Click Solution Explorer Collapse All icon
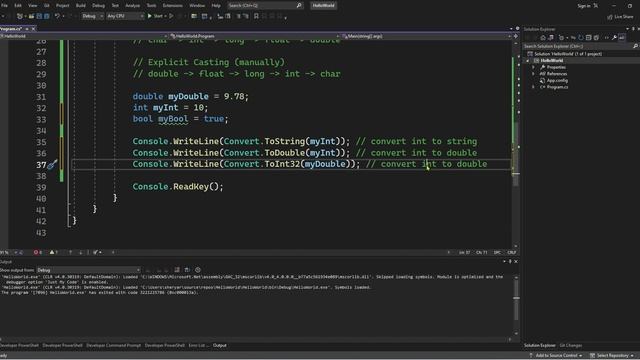Viewport: 640px width, 360px height. pyautogui.click(x=588, y=38)
